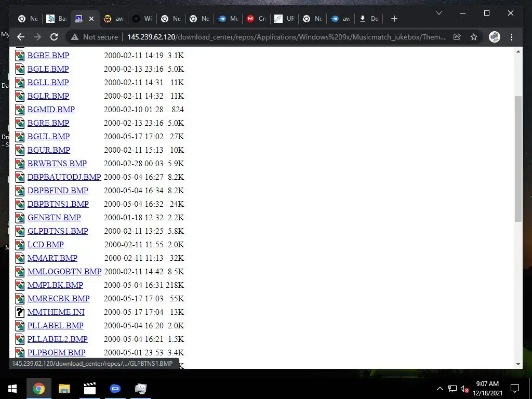Click the image icon beside BGLL.BMP
The image size is (532, 399).
pyautogui.click(x=20, y=83)
